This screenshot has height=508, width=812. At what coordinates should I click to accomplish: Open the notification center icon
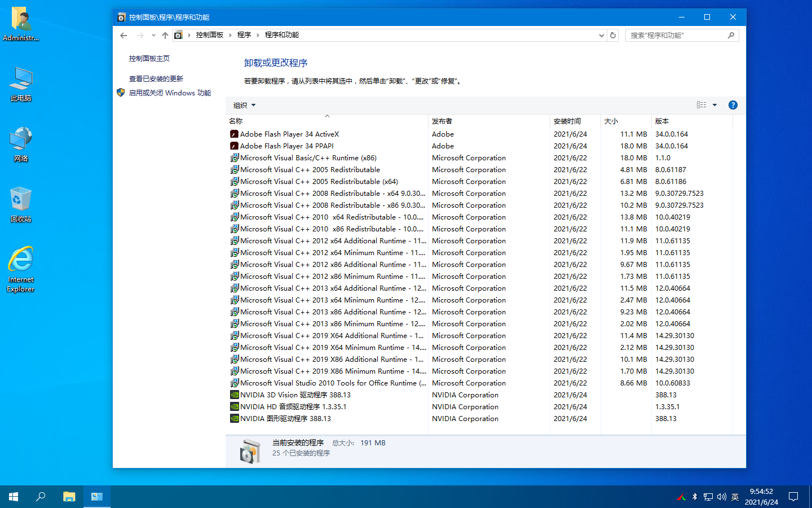point(793,497)
